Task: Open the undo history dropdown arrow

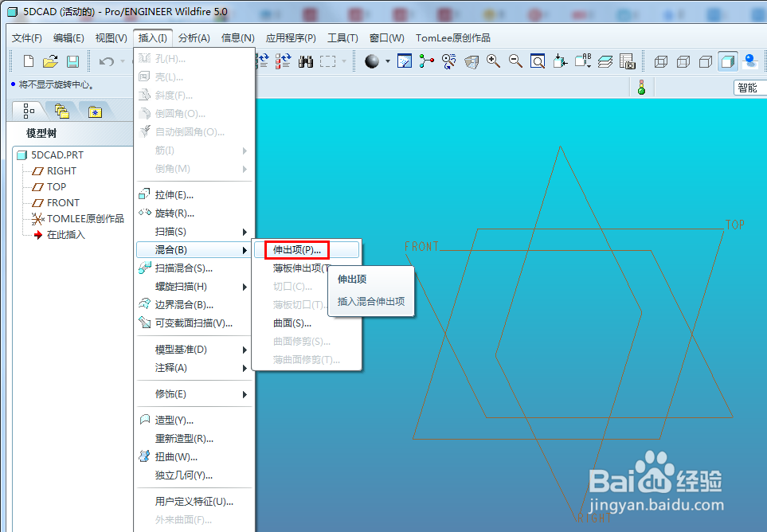Action: click(x=123, y=61)
